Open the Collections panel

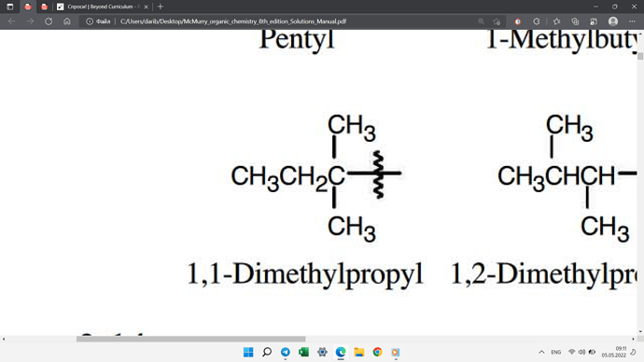coord(575,21)
